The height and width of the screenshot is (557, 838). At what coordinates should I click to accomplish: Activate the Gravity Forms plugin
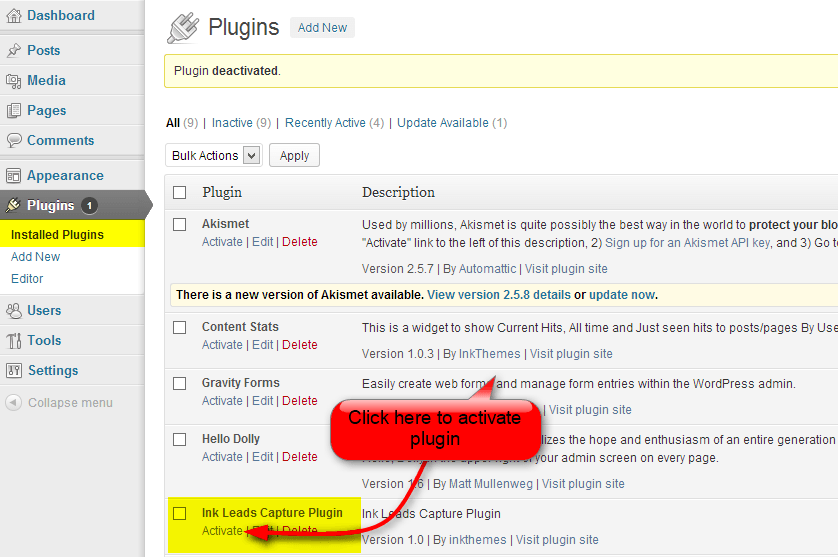pos(222,401)
